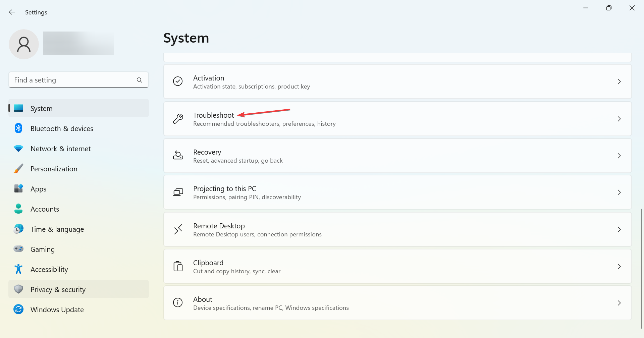Switch to Personalization settings
644x338 pixels.
pos(54,169)
